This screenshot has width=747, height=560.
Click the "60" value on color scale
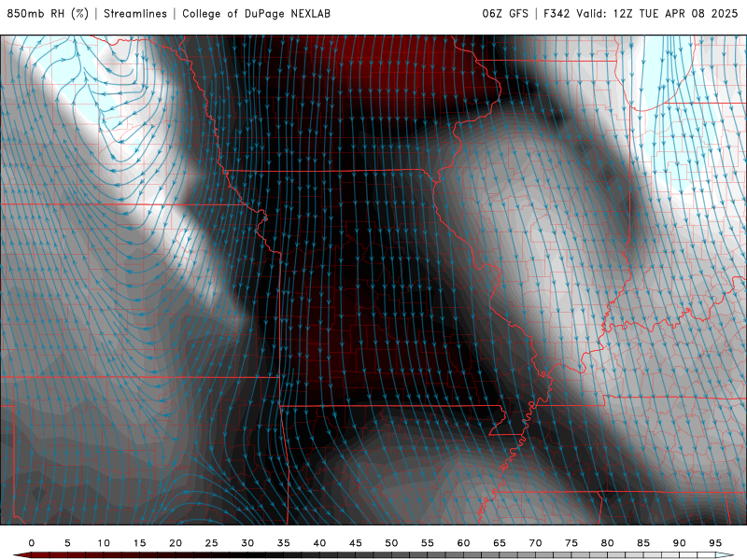click(463, 543)
